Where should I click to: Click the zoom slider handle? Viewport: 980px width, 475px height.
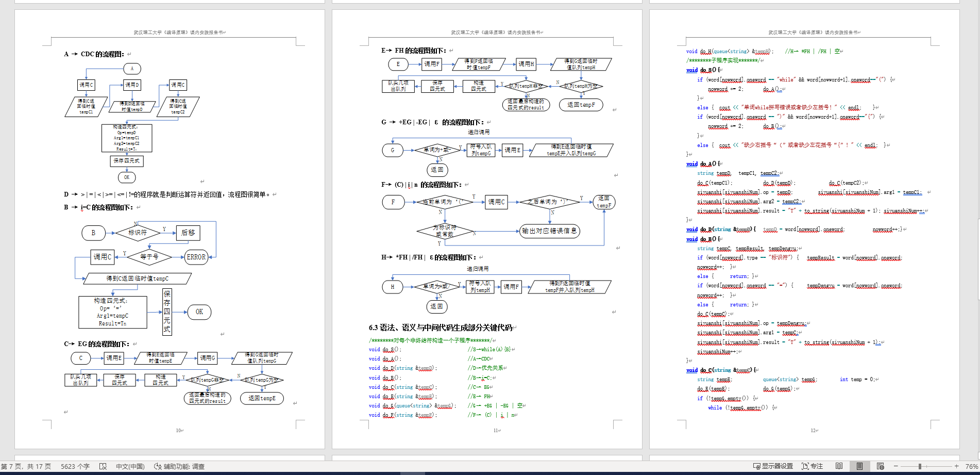(x=920, y=466)
